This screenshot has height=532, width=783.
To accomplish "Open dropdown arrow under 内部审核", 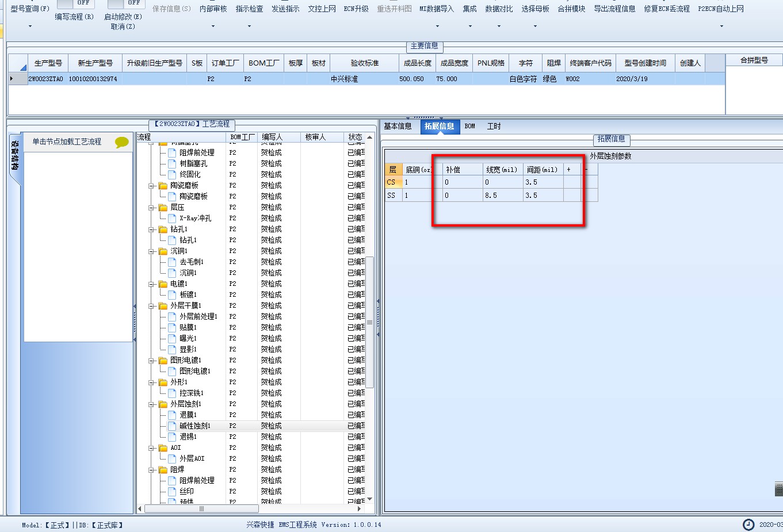I will pos(213,26).
